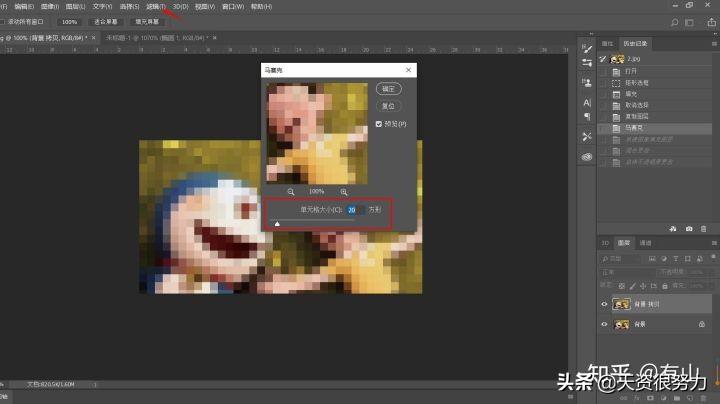
Task: Open the Layers panel flyout menu
Action: point(714,243)
